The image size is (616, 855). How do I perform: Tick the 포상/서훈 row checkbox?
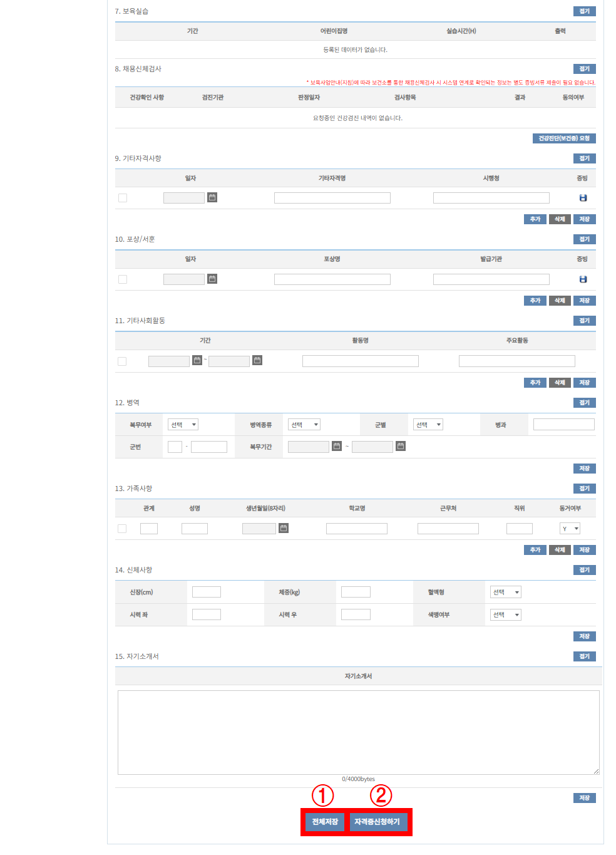(x=123, y=279)
